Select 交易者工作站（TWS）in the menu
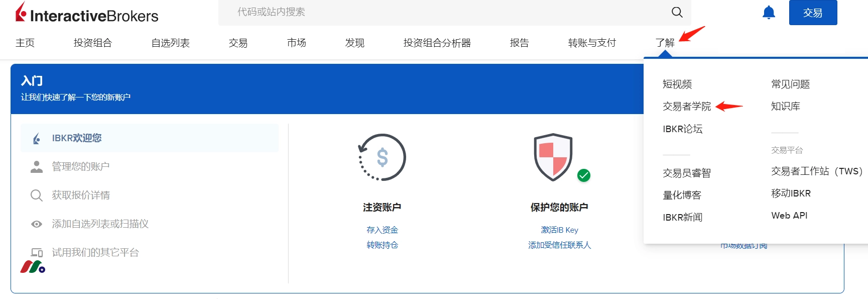The width and height of the screenshot is (868, 299). point(817,171)
